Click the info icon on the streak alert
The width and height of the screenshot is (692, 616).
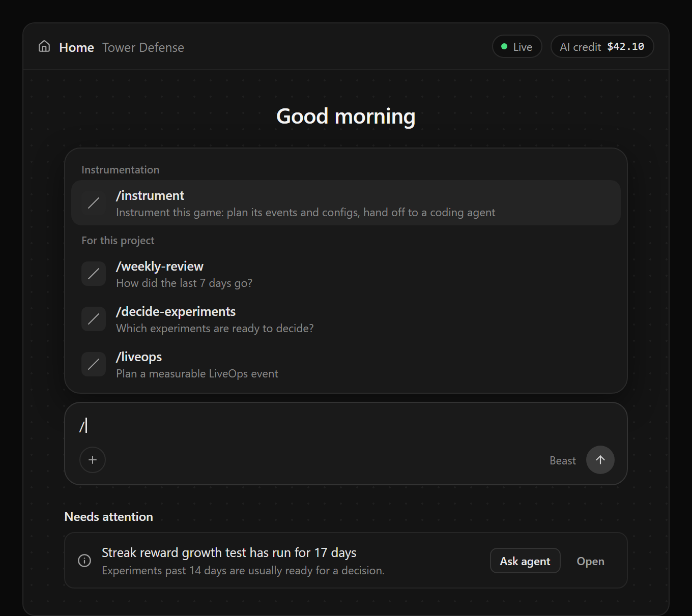point(84,561)
